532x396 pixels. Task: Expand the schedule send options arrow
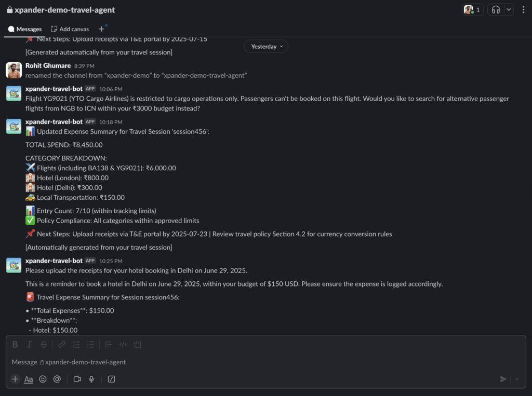(517, 379)
